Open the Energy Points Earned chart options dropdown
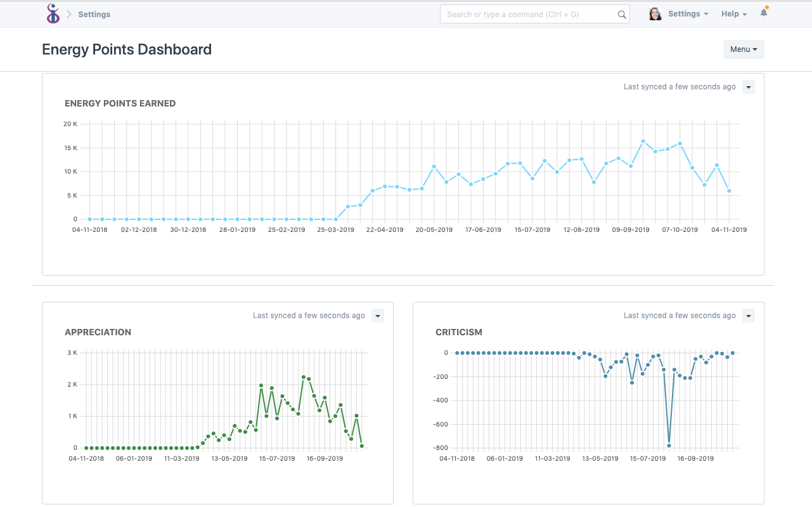The height and width of the screenshot is (507, 812). 748,87
